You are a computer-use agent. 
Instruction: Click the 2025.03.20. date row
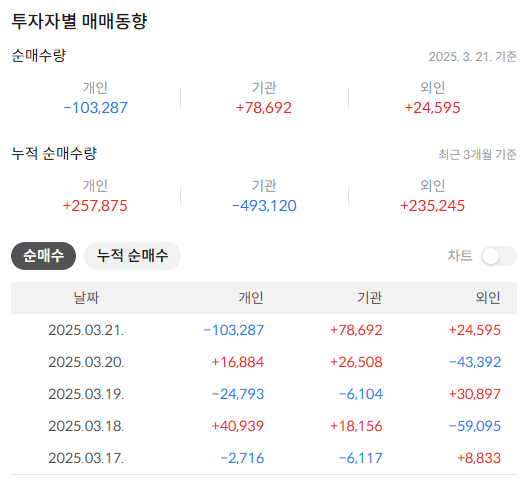264,362
